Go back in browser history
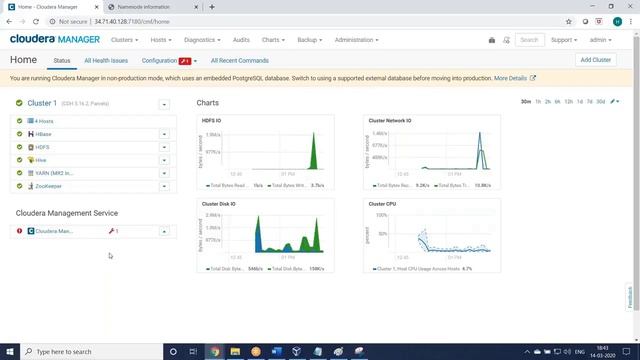 click(9, 22)
